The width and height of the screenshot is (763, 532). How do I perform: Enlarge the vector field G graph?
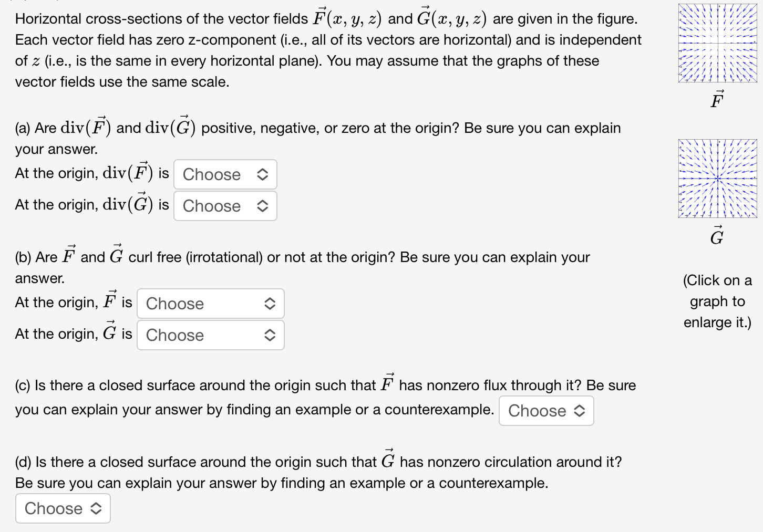(x=717, y=179)
